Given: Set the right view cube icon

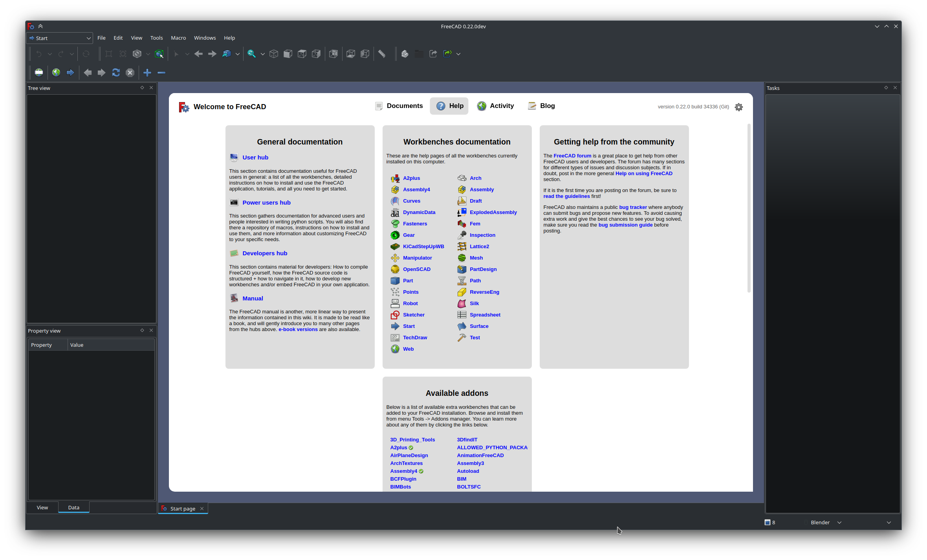Looking at the screenshot, I should (x=316, y=54).
